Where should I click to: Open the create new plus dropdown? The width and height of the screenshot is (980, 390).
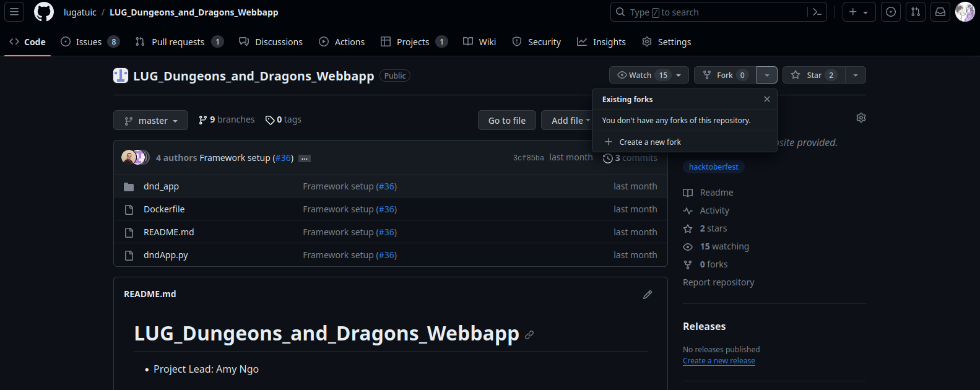click(x=859, y=12)
